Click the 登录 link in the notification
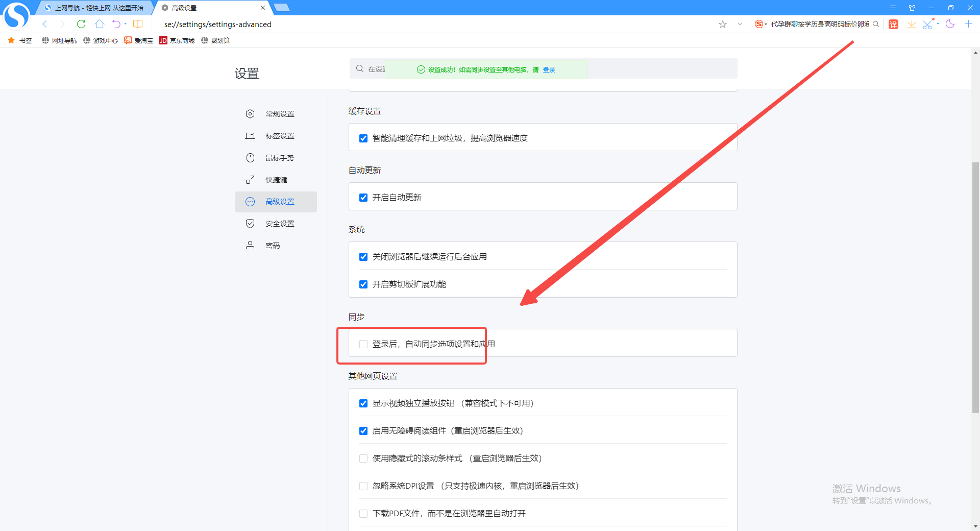This screenshot has width=980, height=531. coord(549,69)
